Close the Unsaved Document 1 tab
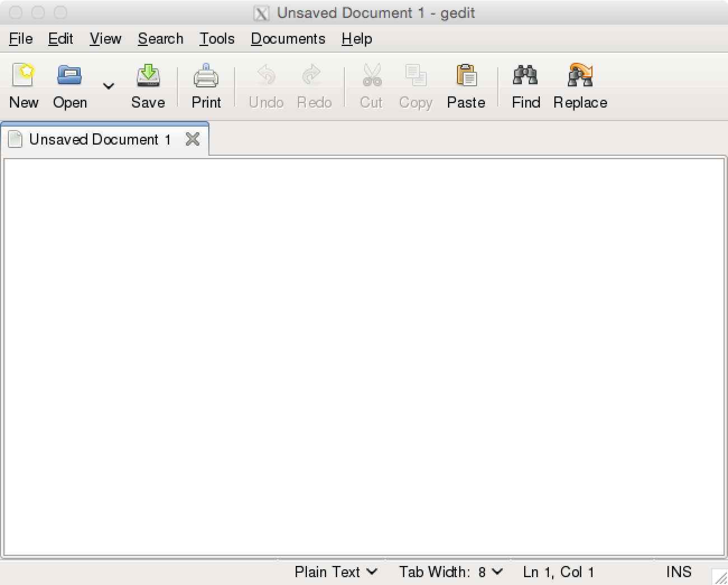This screenshot has height=585, width=728. coord(193,139)
